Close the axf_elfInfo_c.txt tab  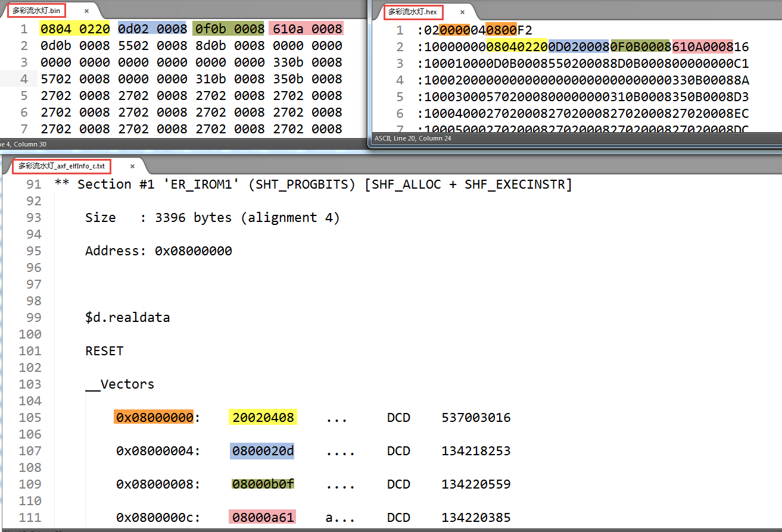click(132, 167)
